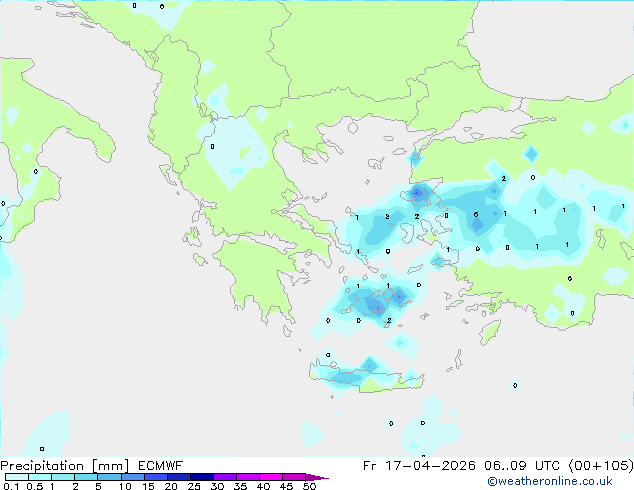The image size is (634, 490).
Task: Click the 0.1–0.5 mm legend color swatch
Action: pyautogui.click(x=17, y=477)
